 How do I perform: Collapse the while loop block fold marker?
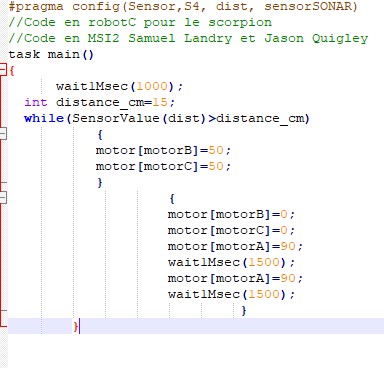tap(3, 134)
